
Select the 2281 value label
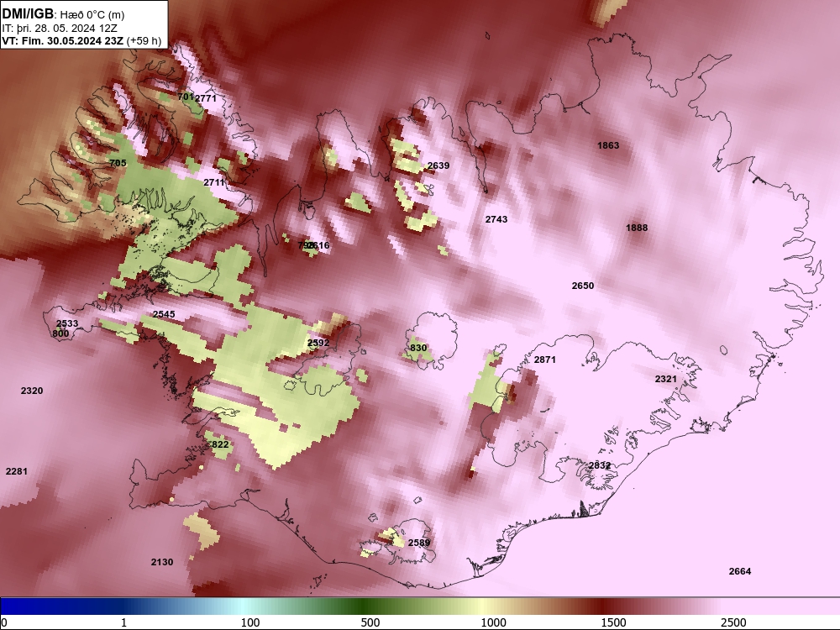pyautogui.click(x=17, y=471)
